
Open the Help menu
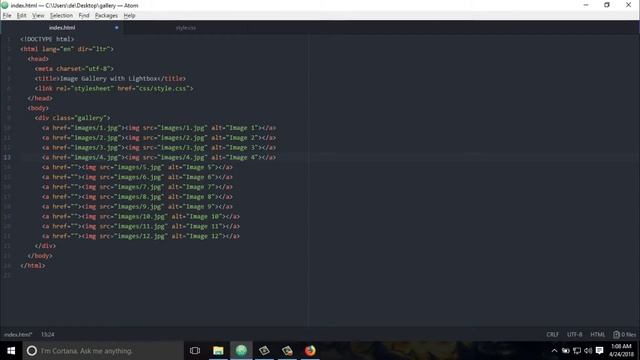coord(129,16)
